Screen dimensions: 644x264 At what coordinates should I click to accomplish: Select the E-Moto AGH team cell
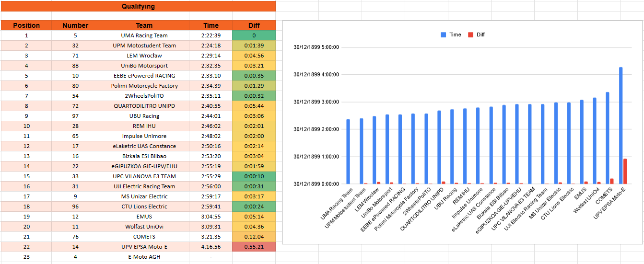coord(144,257)
